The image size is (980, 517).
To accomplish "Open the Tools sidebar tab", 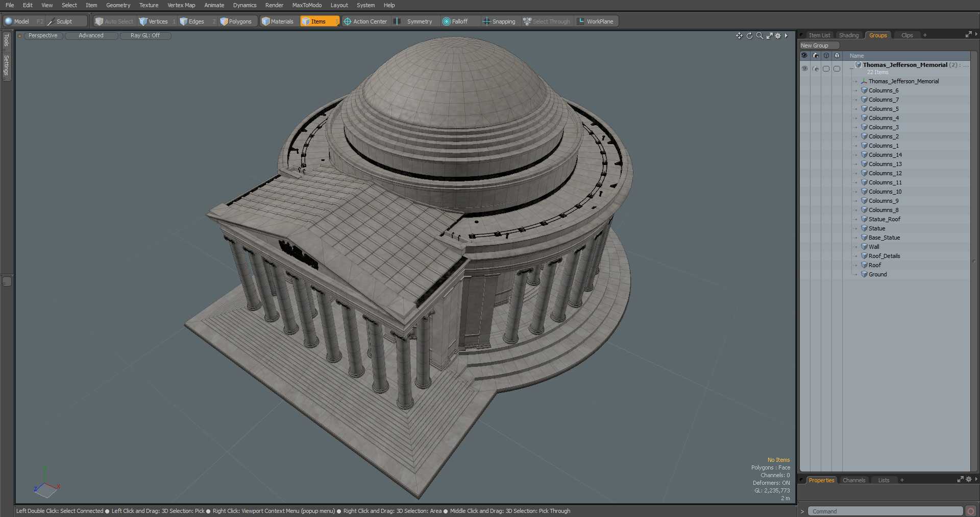I will tap(6, 40).
